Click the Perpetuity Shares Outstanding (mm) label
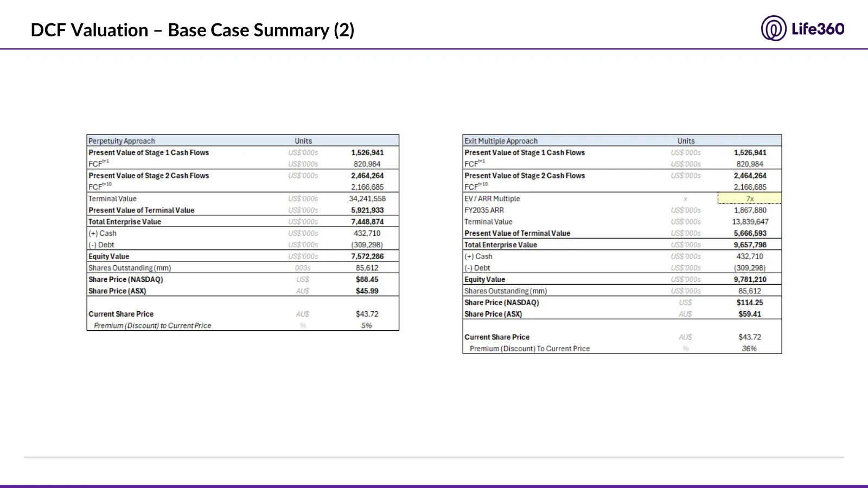 (x=130, y=268)
